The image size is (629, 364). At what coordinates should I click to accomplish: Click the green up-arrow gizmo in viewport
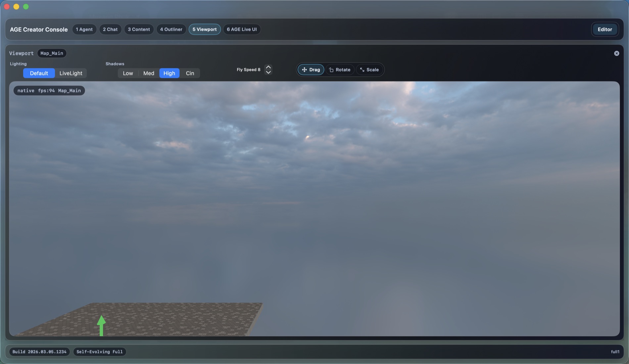(101, 326)
